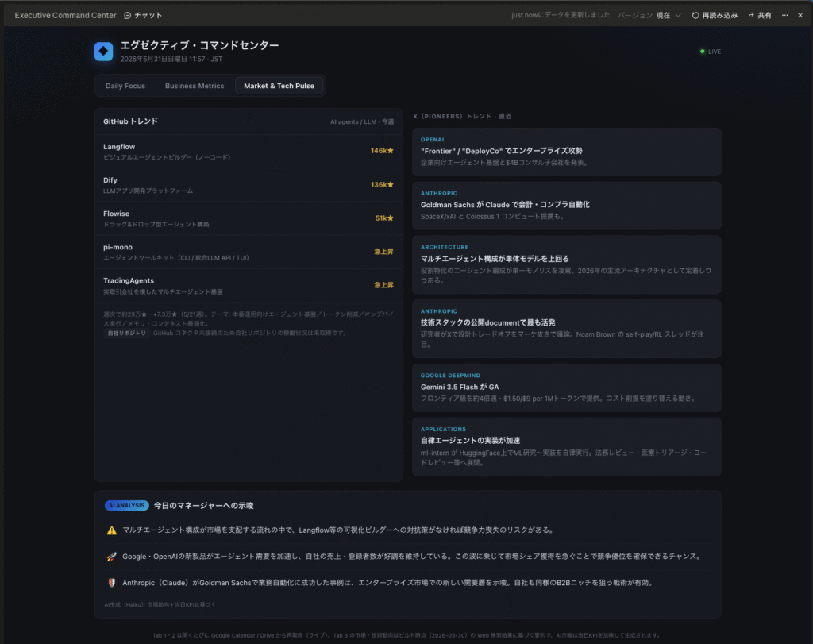The width and height of the screenshot is (813, 644).
Task: Open the Dify repository row
Action: tap(249, 185)
